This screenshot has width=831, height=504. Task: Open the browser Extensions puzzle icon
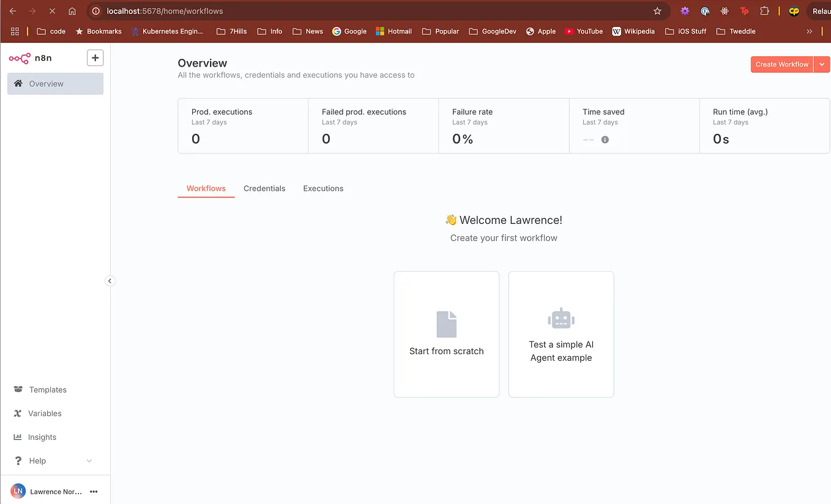(x=765, y=10)
